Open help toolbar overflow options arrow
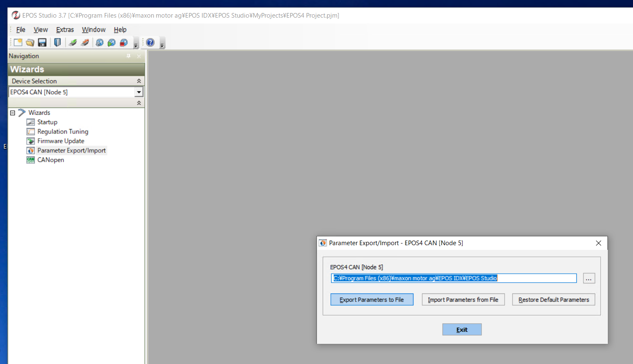 click(x=162, y=44)
